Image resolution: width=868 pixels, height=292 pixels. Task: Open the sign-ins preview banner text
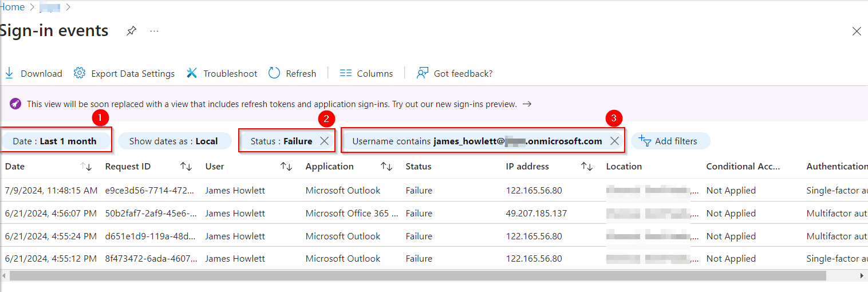click(272, 104)
